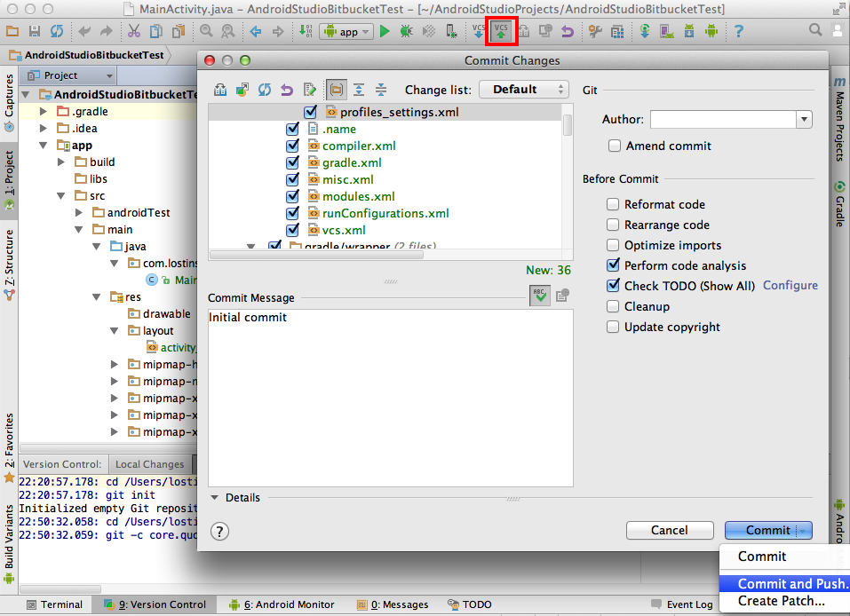Click the debug app bug icon

[x=406, y=31]
